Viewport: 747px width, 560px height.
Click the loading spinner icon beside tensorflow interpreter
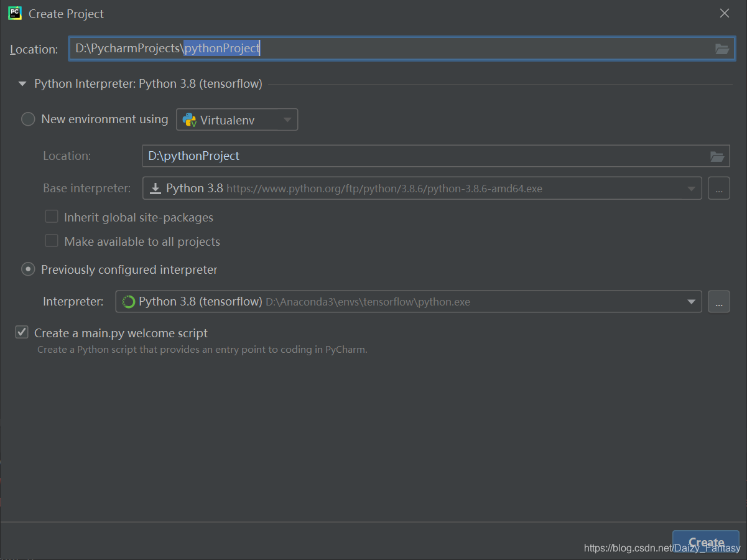coord(129,302)
